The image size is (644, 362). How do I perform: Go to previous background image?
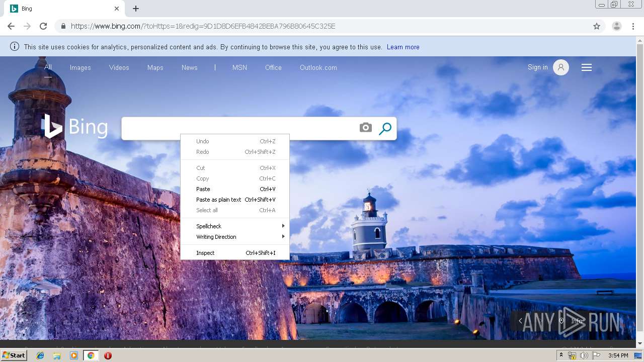point(520,321)
